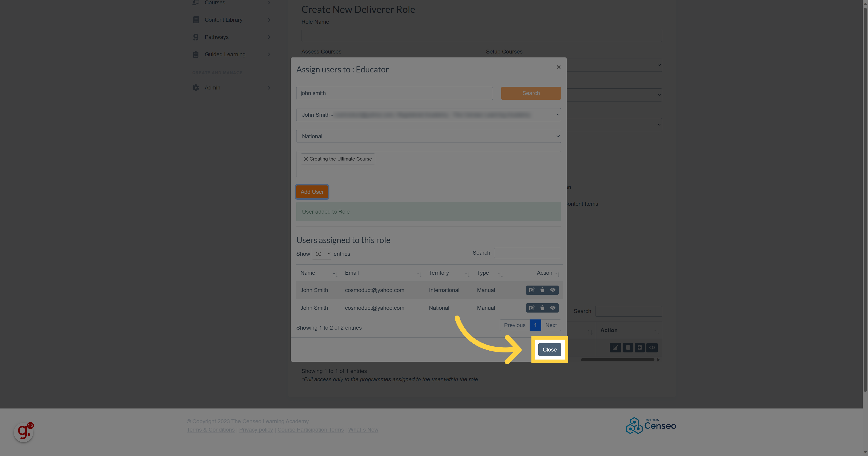Click the delete icon for second John Smith
Image resolution: width=868 pixels, height=456 pixels.
(542, 308)
